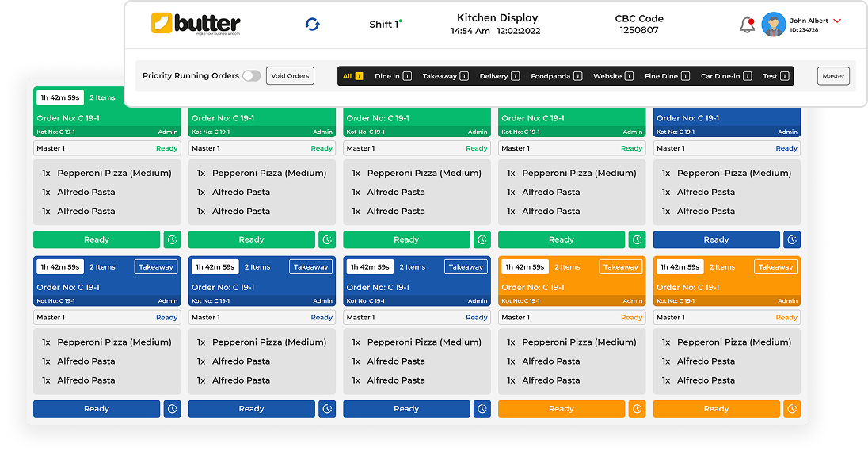This screenshot has height=455, width=868.
Task: Select the Car Dine-in filter tab
Action: click(x=725, y=76)
